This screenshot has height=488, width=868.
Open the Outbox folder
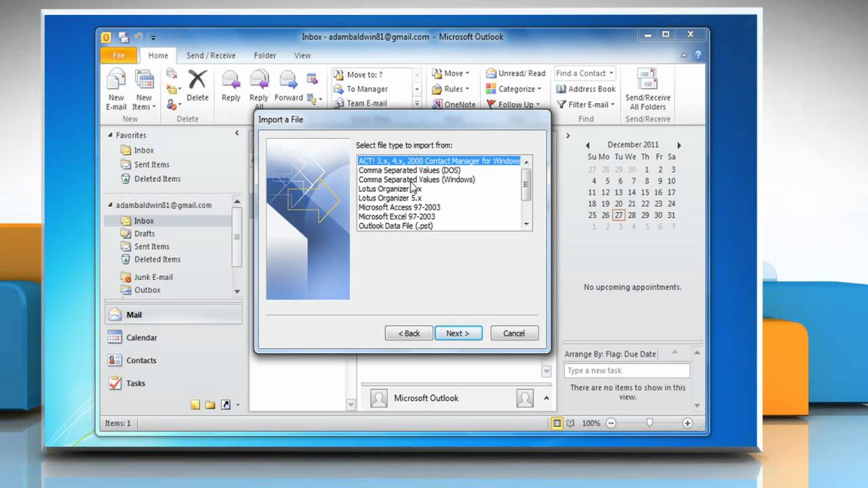147,289
